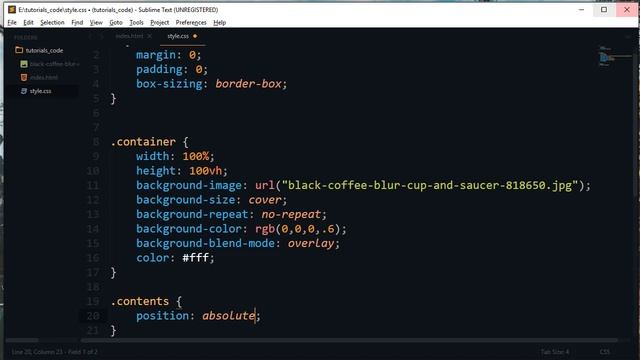Click the unsaved-changes dot on style.css tab
This screenshot has width=640, height=360.
coord(195,36)
